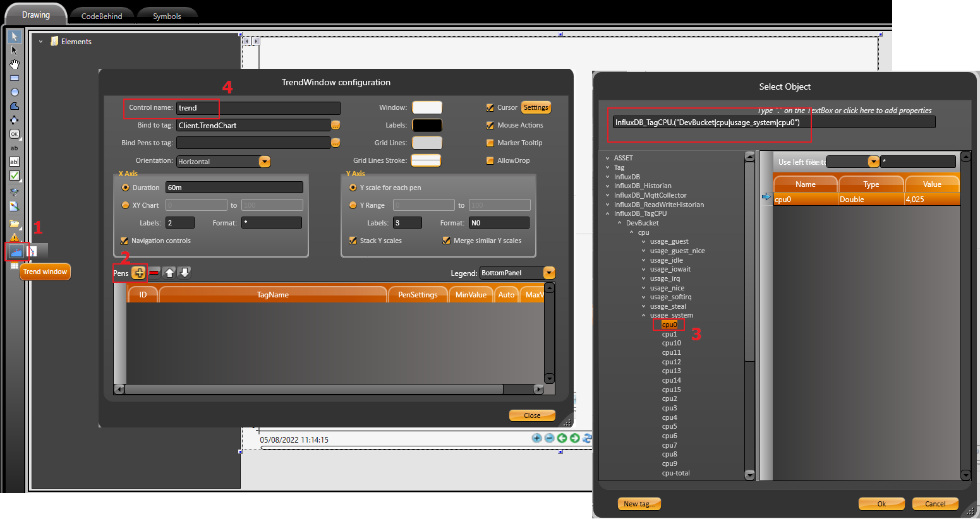Open the Orientation dropdown
The width and height of the screenshot is (980, 519).
265,162
